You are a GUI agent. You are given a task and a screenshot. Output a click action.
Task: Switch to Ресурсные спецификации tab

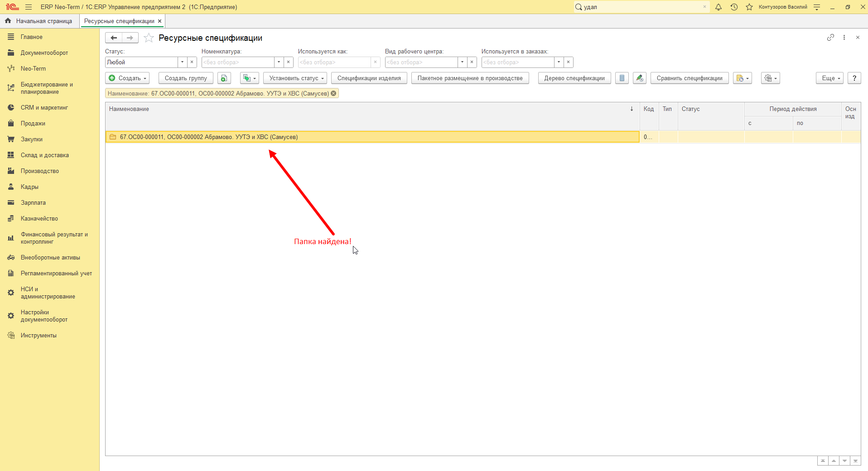point(119,21)
